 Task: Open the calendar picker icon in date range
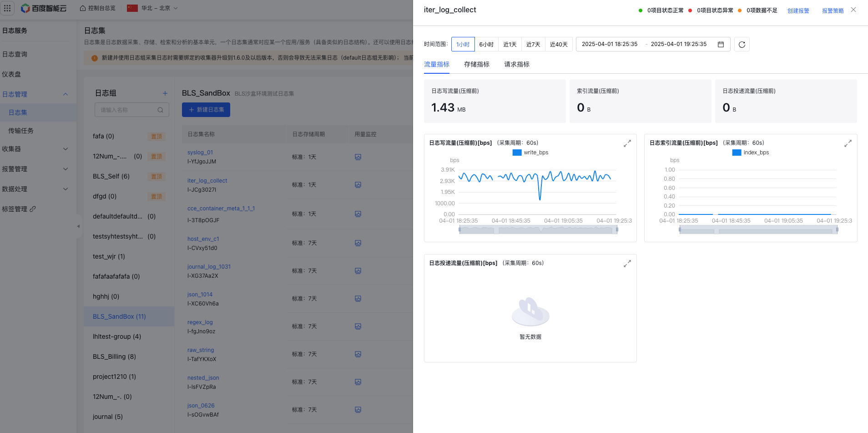(721, 44)
